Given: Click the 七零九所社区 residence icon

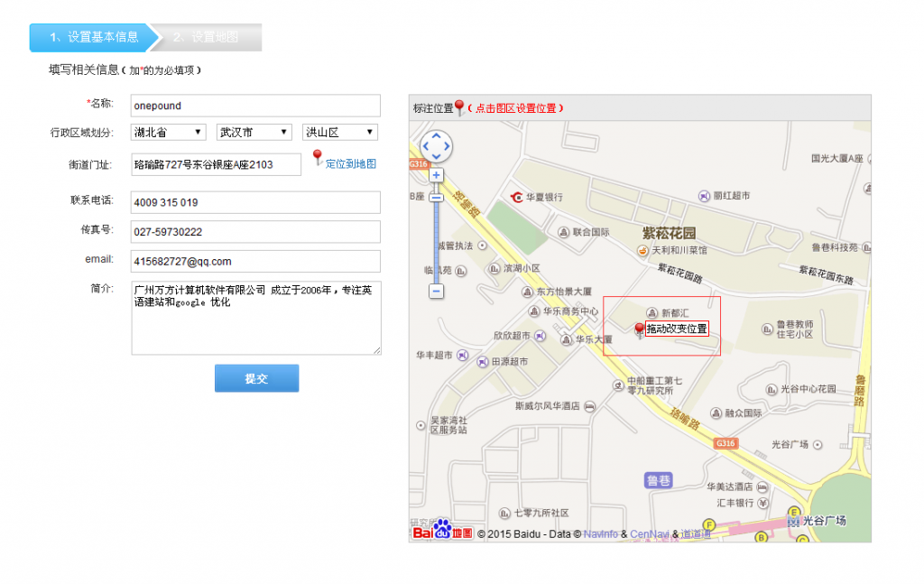Looking at the screenshot, I should pos(505,514).
